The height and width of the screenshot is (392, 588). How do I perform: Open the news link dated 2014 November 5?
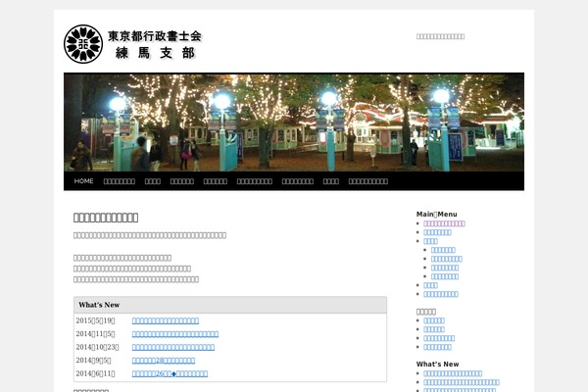click(x=175, y=334)
